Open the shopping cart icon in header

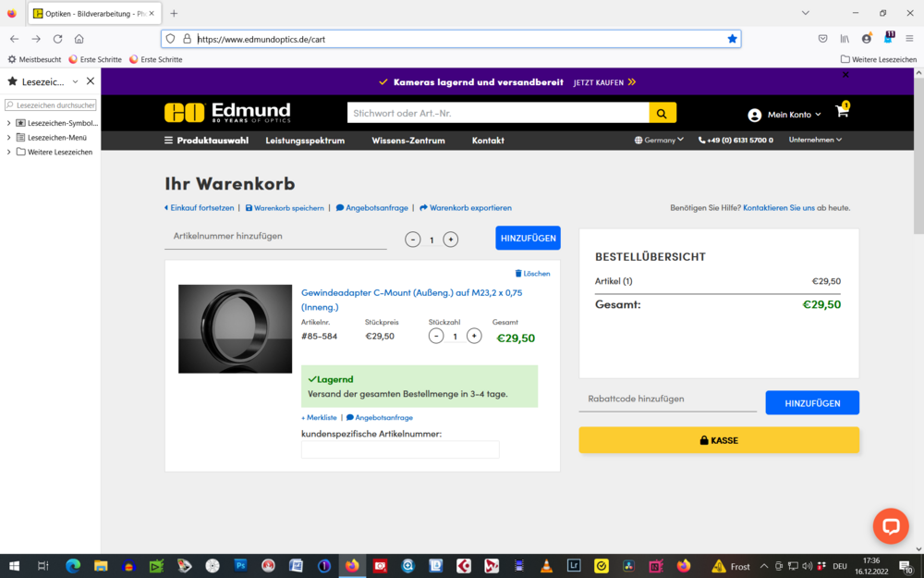coord(842,112)
